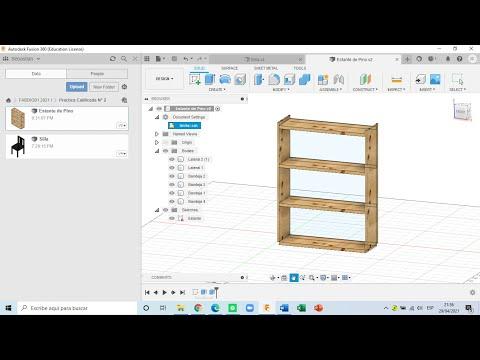The height and width of the screenshot is (360, 480).
Task: Open a new design tab with plus button
Action: (407, 59)
